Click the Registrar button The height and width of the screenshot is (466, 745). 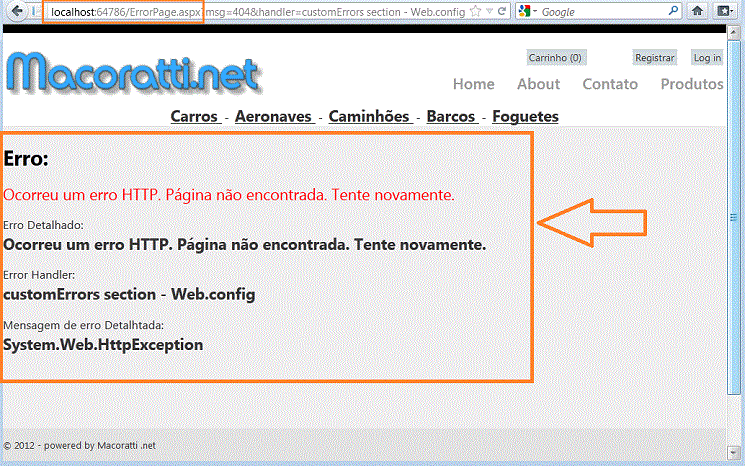pos(655,58)
